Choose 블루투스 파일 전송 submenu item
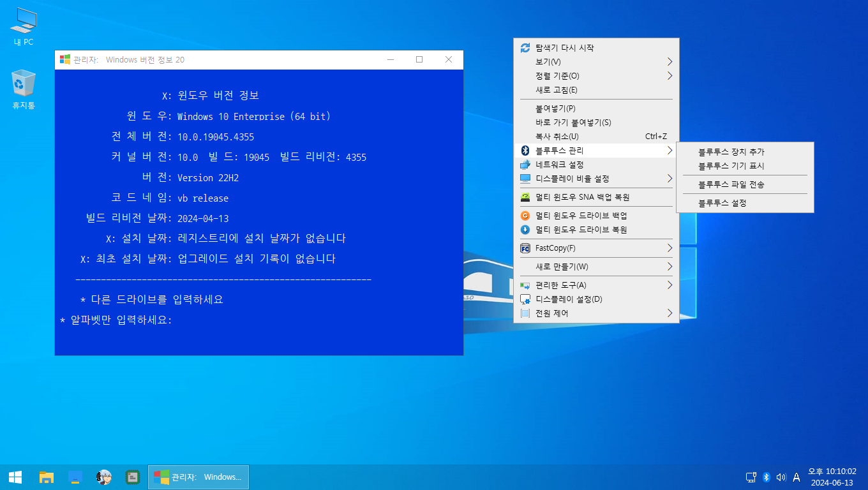868x490 pixels. [745, 184]
